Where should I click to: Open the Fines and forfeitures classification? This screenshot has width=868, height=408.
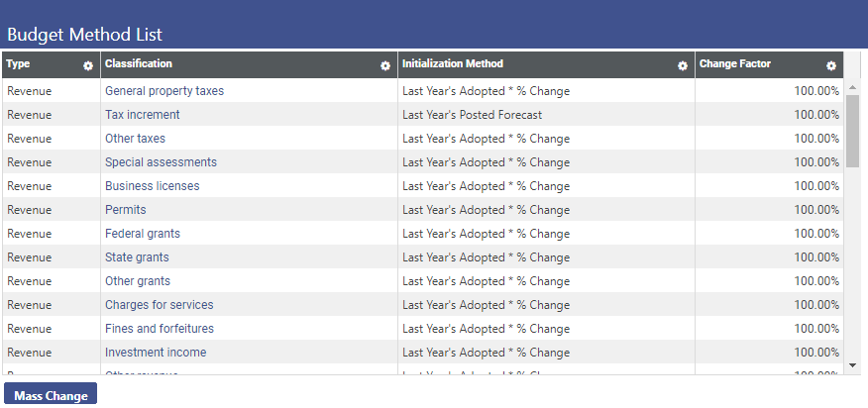(159, 329)
